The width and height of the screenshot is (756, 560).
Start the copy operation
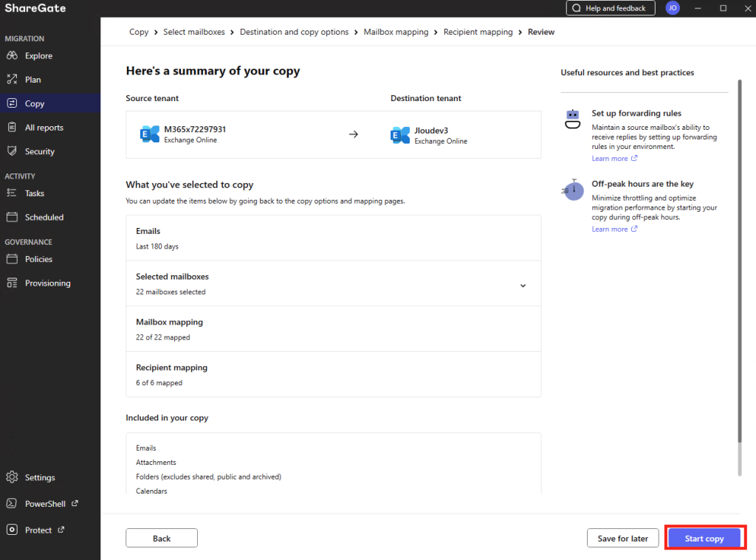(704, 539)
